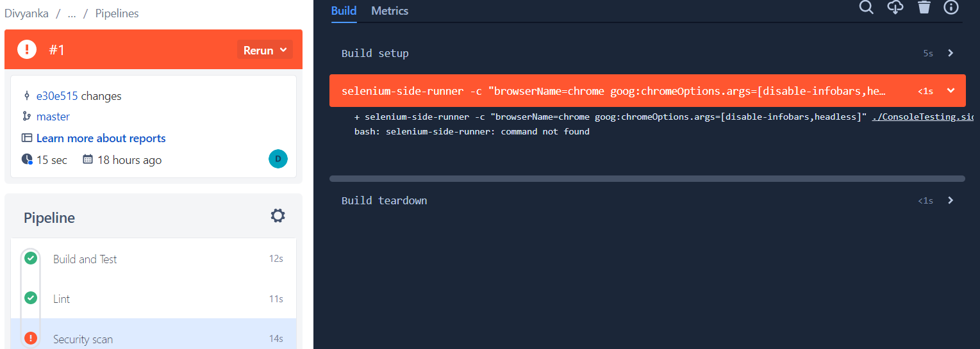Click the branch icon beside master
Viewport: 980px width, 349px height.
(x=26, y=117)
